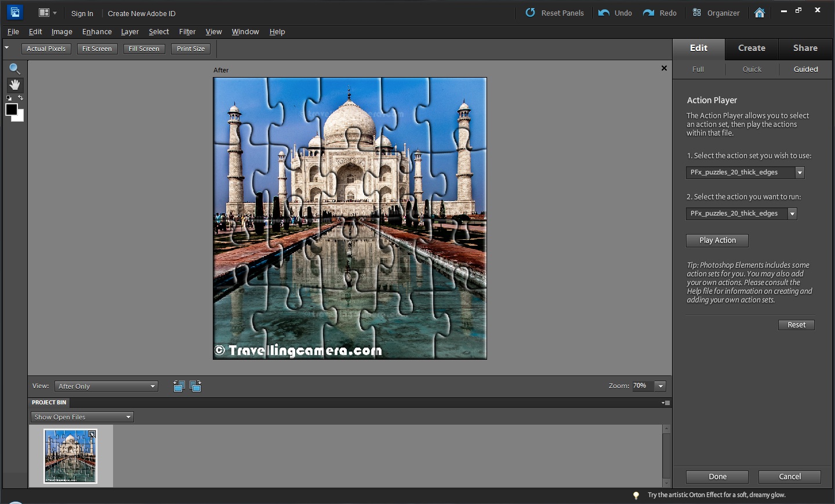Click the Photoshop Elements app icon
Screen dimensions: 835x504
click(x=14, y=12)
